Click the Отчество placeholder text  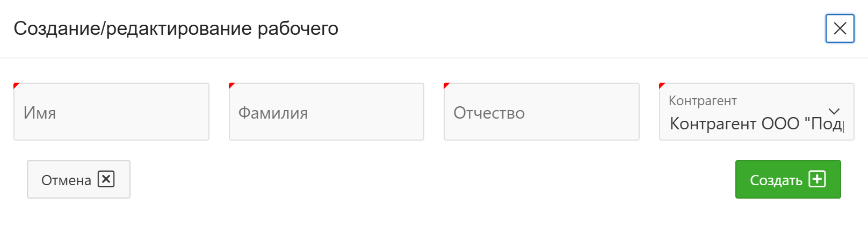pos(489,113)
